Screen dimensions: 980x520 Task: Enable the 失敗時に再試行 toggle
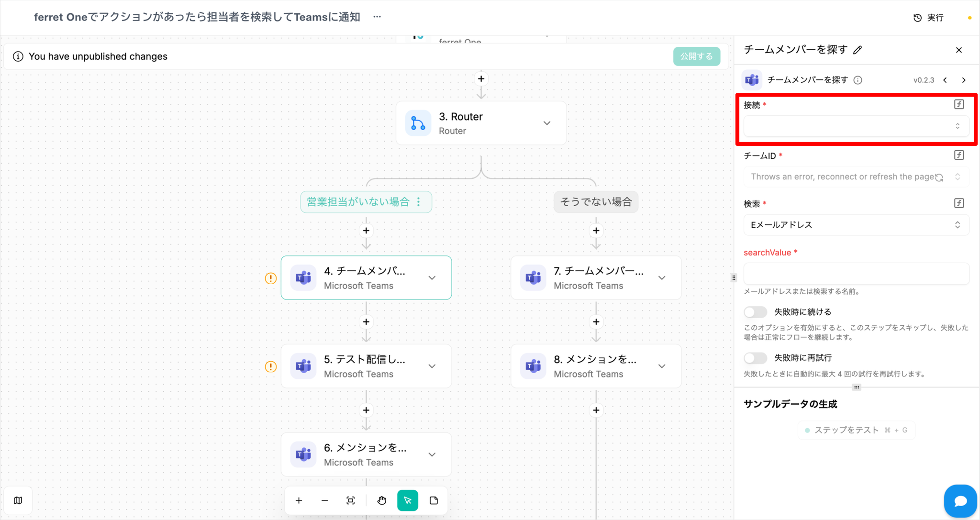(755, 358)
